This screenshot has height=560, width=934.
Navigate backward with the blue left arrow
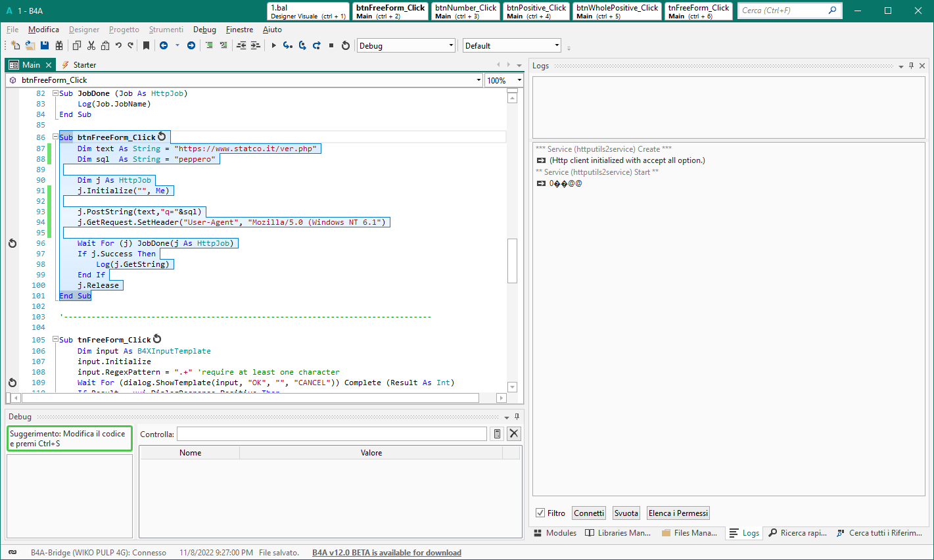(164, 45)
